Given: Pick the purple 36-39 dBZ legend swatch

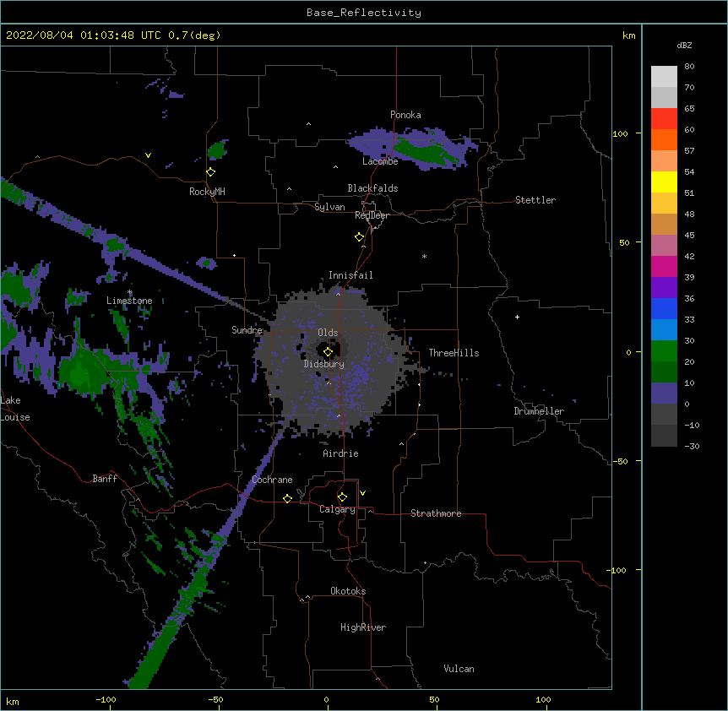Looking at the screenshot, I should pyautogui.click(x=664, y=288).
